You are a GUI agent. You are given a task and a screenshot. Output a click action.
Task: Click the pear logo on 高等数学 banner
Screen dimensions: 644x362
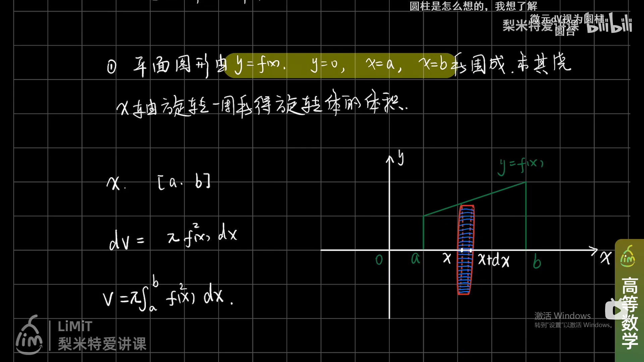click(x=627, y=256)
